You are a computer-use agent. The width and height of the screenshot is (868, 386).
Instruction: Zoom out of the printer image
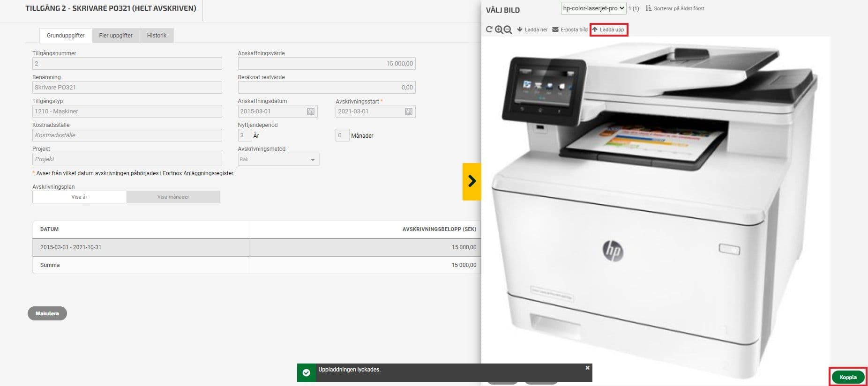508,30
